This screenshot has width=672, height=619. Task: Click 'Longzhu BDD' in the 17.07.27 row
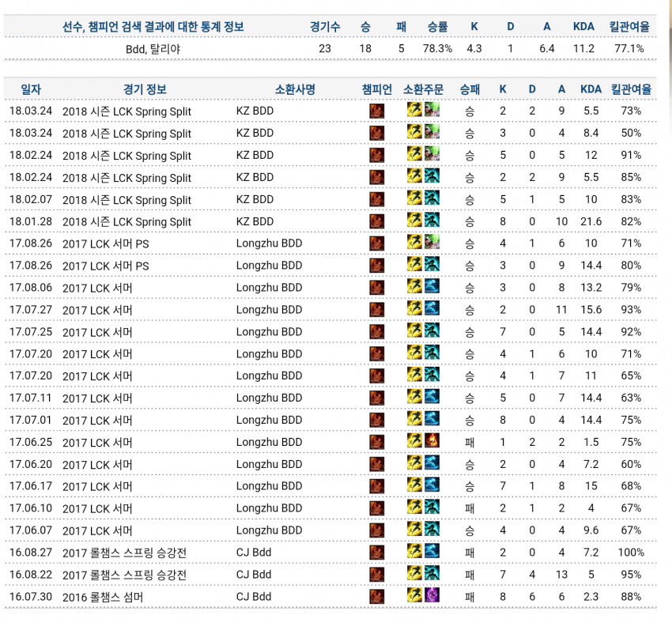(269, 310)
